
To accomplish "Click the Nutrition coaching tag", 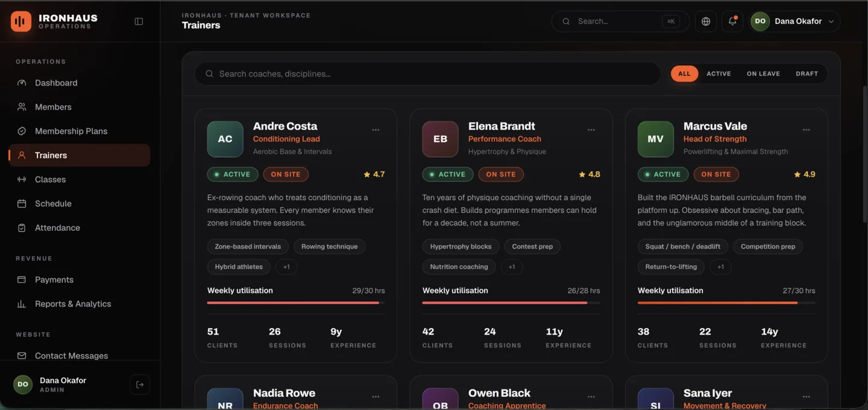I will pos(459,266).
